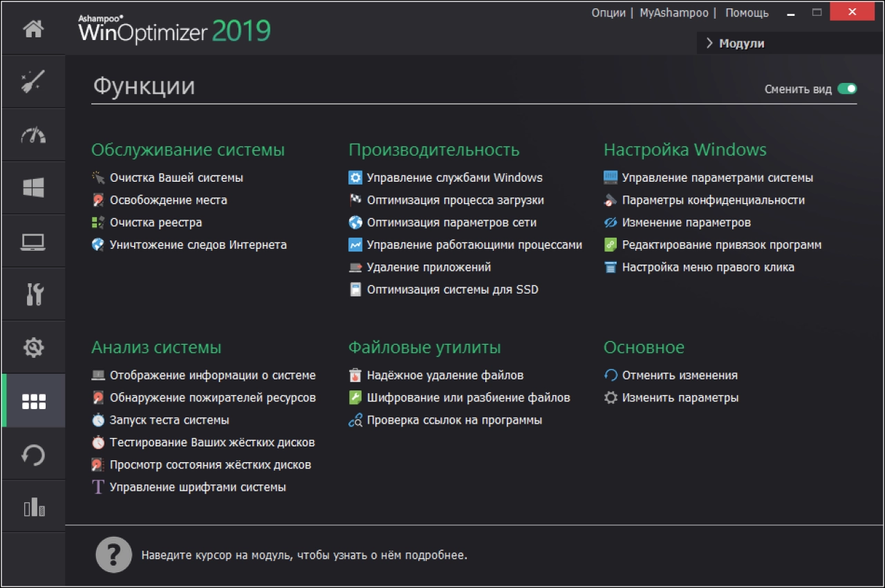Click icon beside Очистка Вашей системы

[x=98, y=178]
